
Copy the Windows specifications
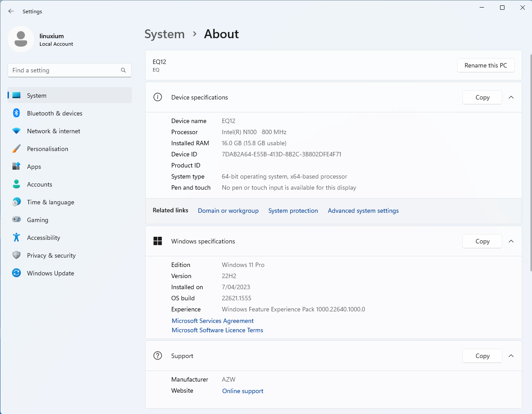click(482, 241)
